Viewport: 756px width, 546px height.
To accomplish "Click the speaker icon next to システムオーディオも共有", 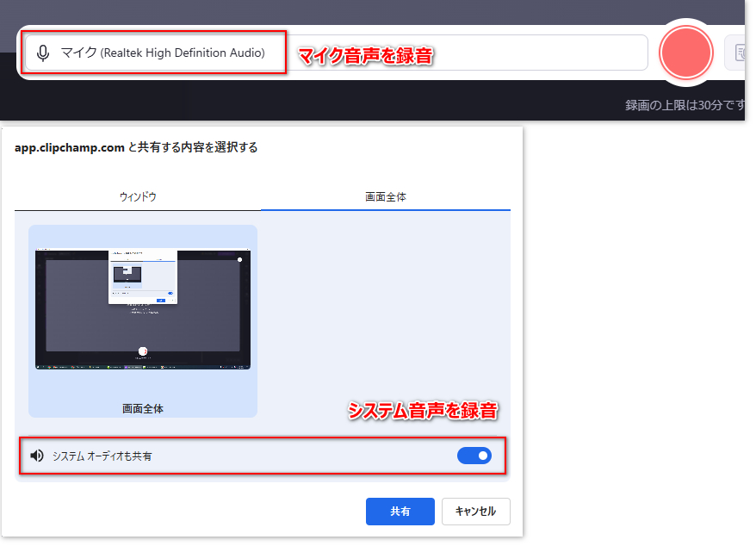I will [x=36, y=456].
